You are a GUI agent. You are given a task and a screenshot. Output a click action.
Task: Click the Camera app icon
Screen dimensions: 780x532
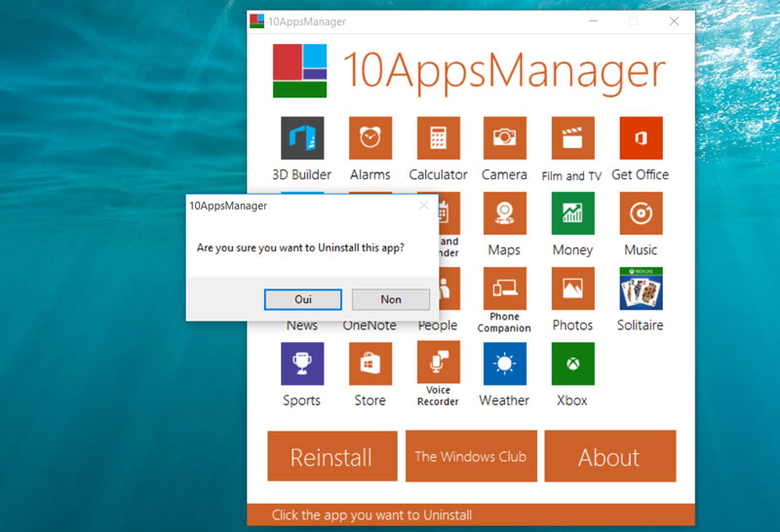click(x=504, y=137)
